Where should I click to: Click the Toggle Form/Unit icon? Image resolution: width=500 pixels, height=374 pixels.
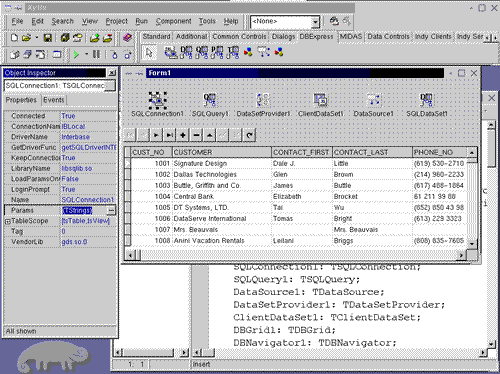40,54
